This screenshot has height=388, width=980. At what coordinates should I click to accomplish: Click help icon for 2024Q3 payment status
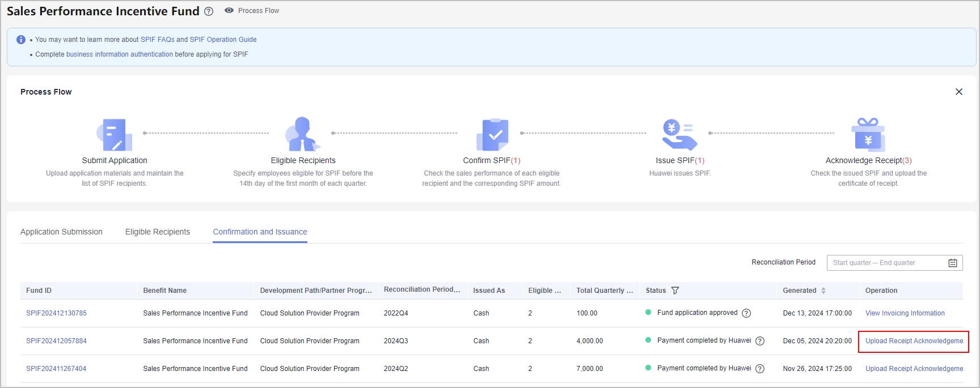760,341
